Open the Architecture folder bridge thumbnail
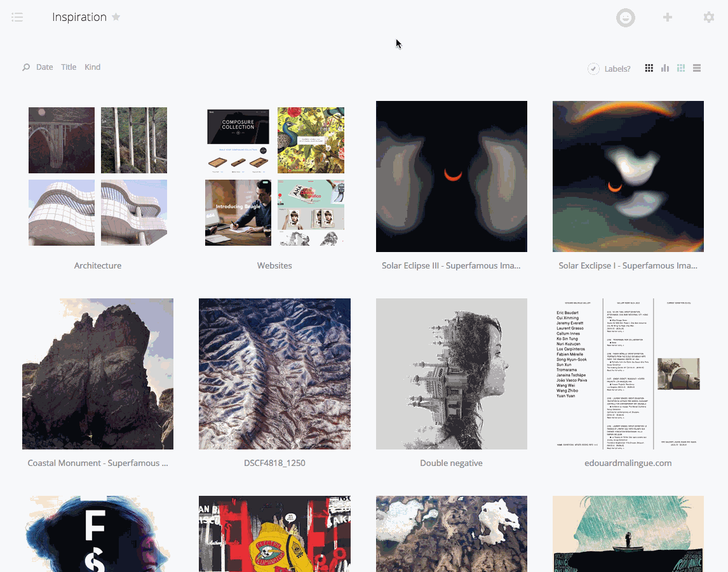 tap(61, 140)
